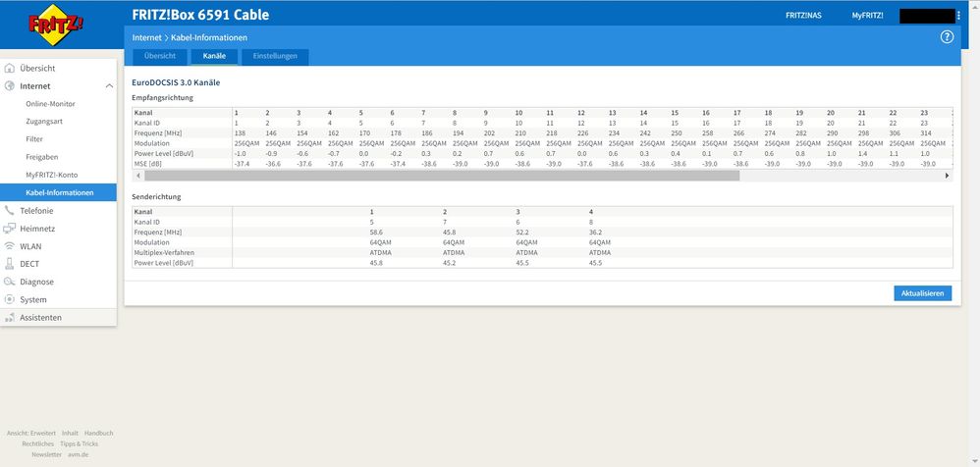Click the EuroDOCSIS 3.0 Kanäle heading

point(176,82)
